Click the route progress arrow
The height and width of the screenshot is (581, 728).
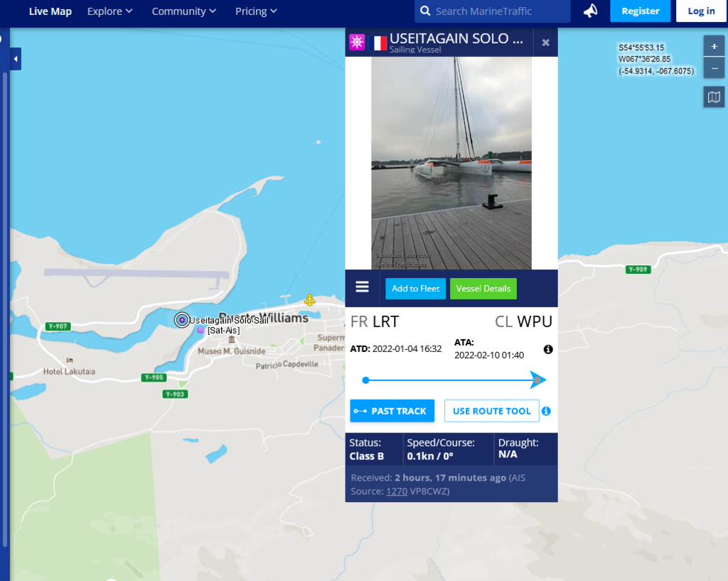538,380
